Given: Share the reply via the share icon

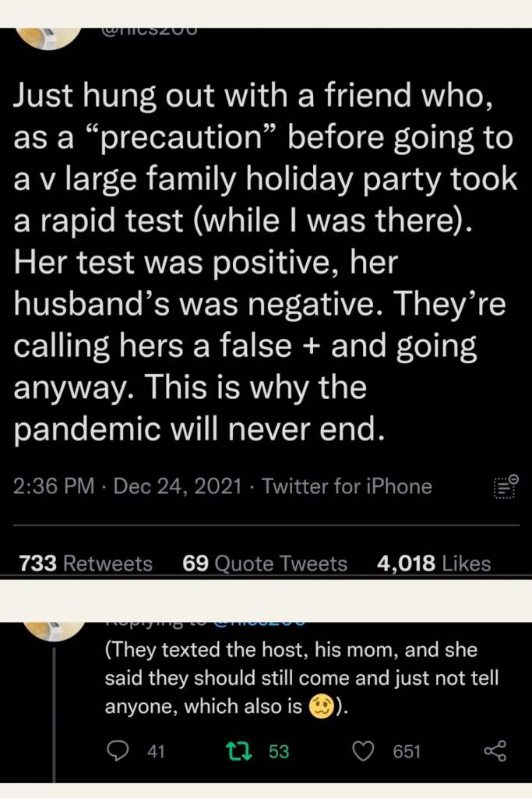Looking at the screenshot, I should pos(496,750).
